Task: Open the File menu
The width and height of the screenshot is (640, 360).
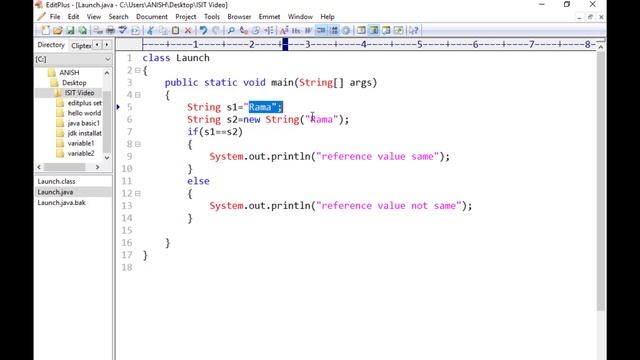Action: 55,17
